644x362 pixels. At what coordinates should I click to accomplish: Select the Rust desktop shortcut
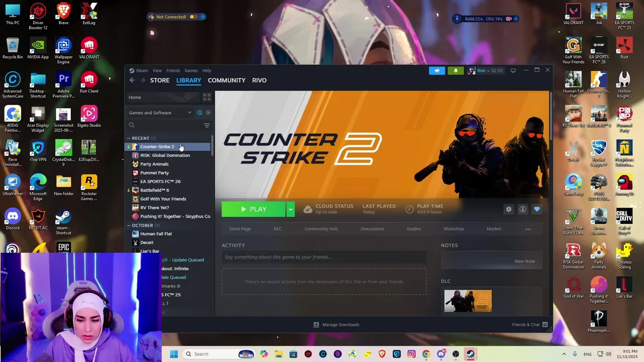[624, 49]
